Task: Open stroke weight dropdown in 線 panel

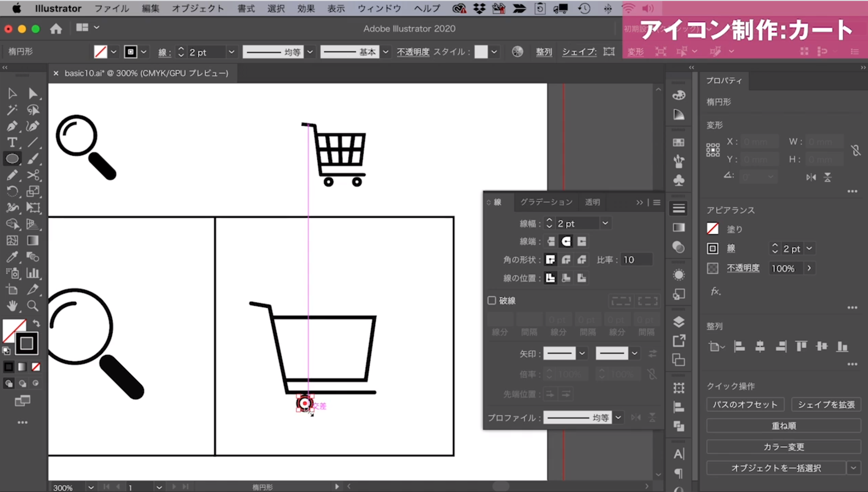Action: (605, 223)
